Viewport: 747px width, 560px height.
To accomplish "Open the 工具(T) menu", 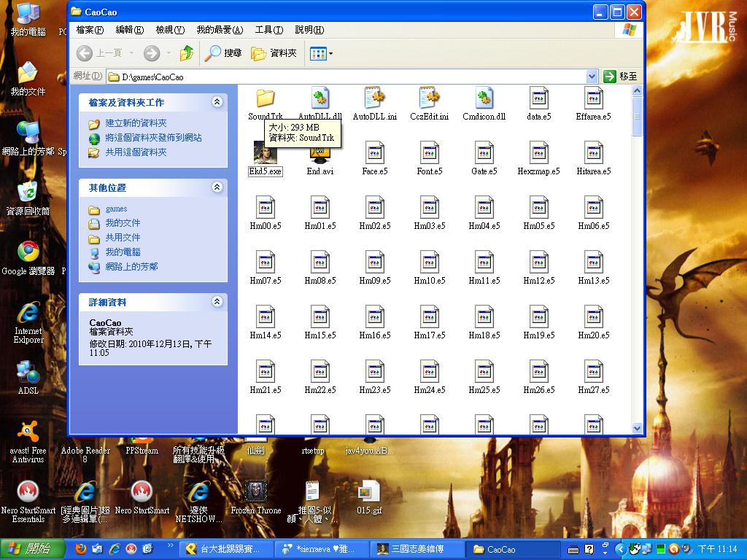I will pos(268,30).
